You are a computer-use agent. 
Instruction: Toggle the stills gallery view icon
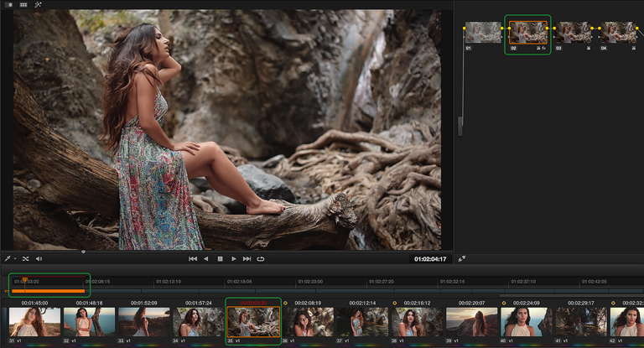coord(8,4)
